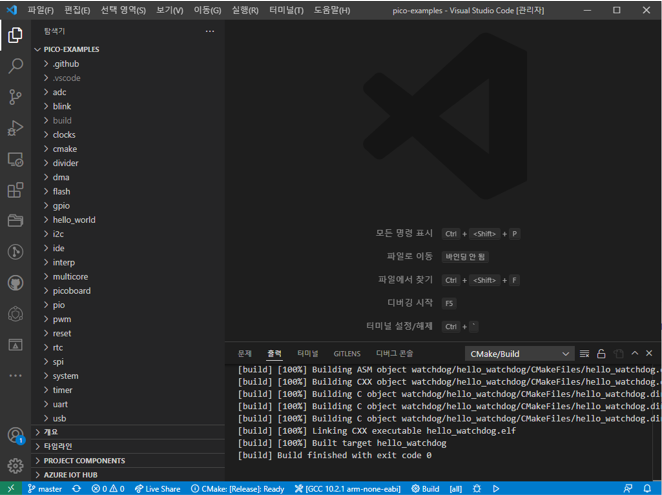Choose build target [all] in status bar

(x=456, y=489)
